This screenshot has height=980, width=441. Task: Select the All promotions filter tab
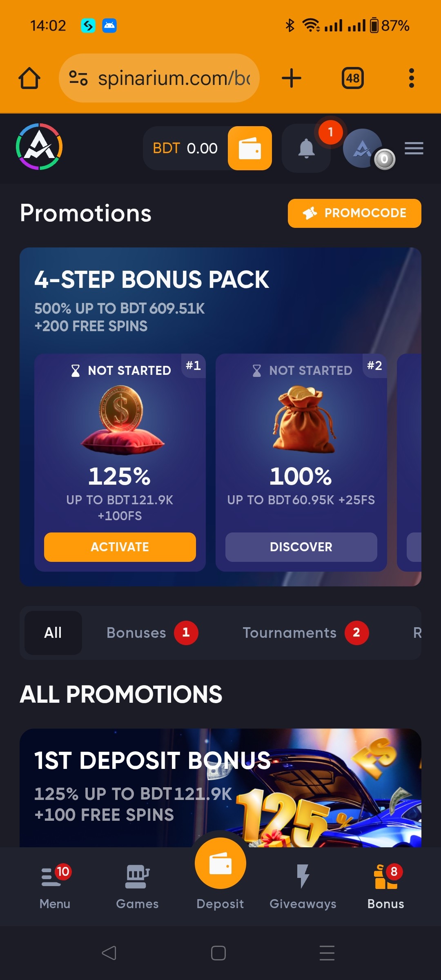pos(53,633)
